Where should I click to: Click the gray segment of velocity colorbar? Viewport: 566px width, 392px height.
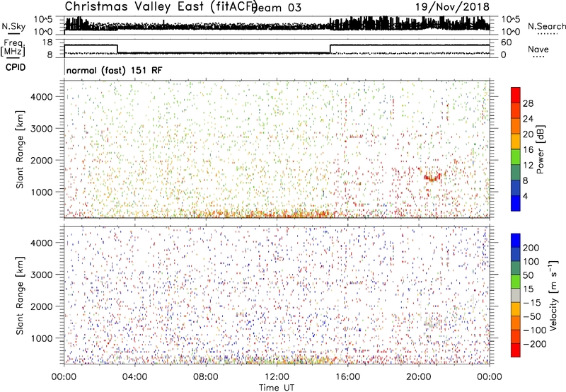pyautogui.click(x=516, y=295)
